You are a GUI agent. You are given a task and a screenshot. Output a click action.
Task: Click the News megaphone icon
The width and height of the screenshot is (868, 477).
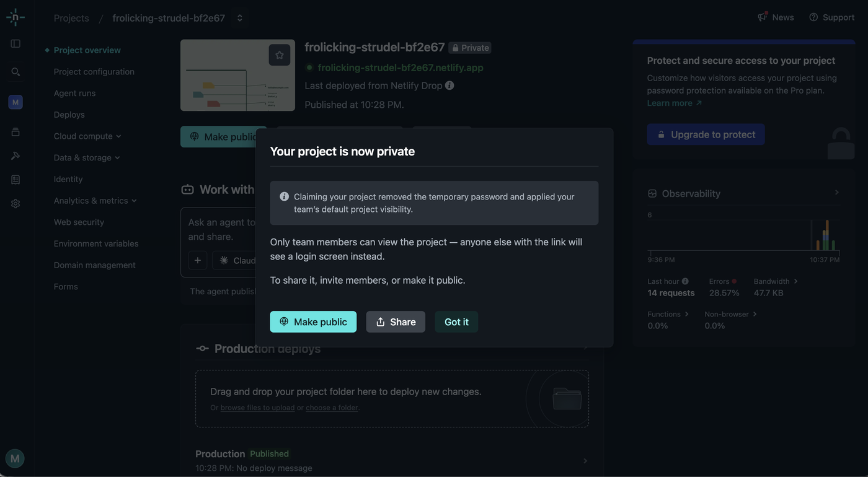click(762, 17)
